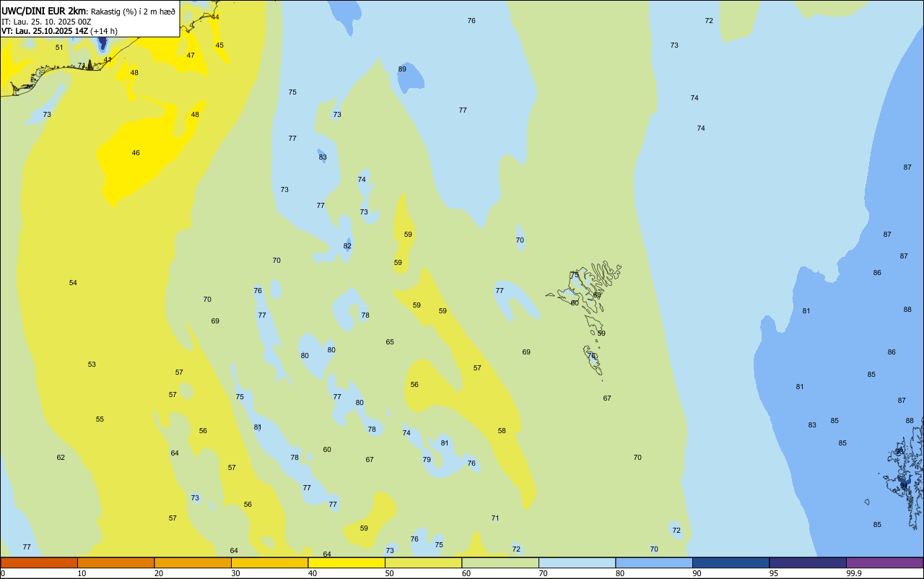924x579 pixels.
Task: Select the '82' humidity value on map
Action: [347, 246]
